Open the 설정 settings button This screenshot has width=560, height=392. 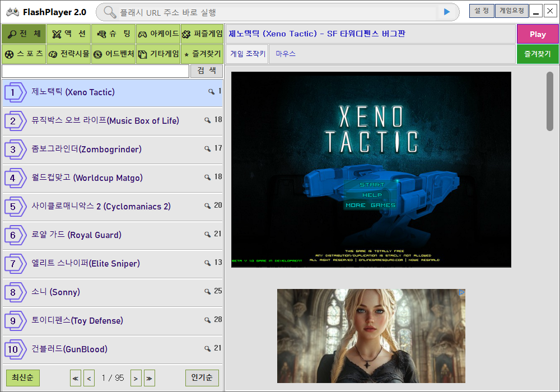482,11
